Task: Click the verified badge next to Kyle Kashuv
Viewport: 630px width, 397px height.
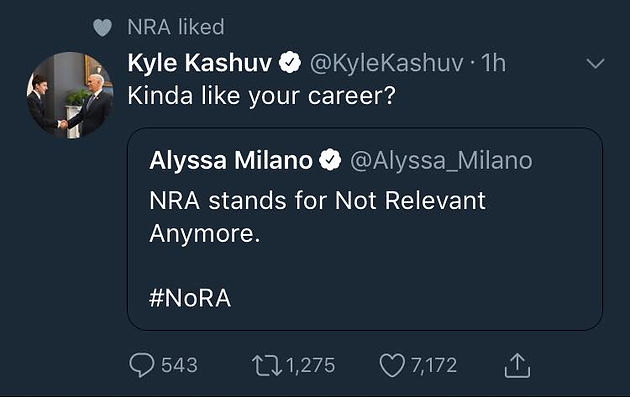Action: 290,63
